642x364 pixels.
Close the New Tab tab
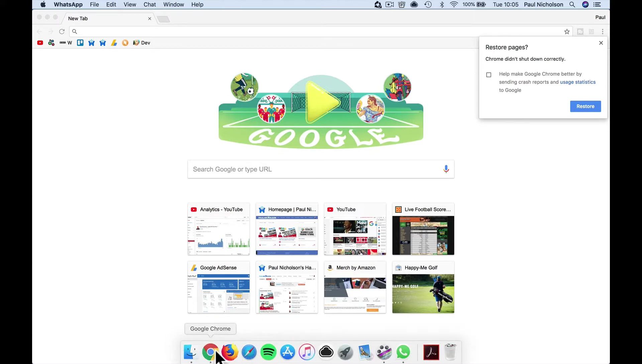[x=149, y=18]
